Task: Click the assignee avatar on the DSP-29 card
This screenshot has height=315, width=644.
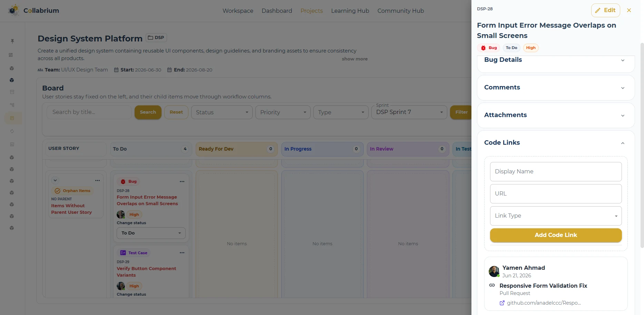Action: 121,286
